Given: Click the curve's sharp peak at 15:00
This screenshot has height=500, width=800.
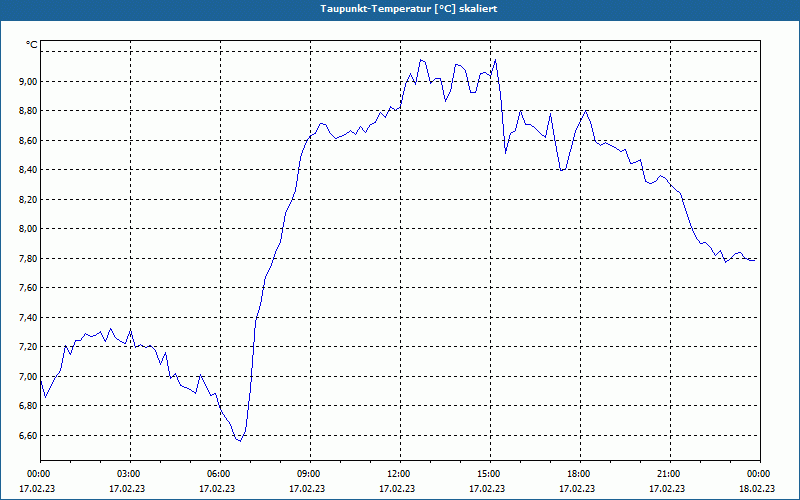Looking at the screenshot, I should point(495,60).
